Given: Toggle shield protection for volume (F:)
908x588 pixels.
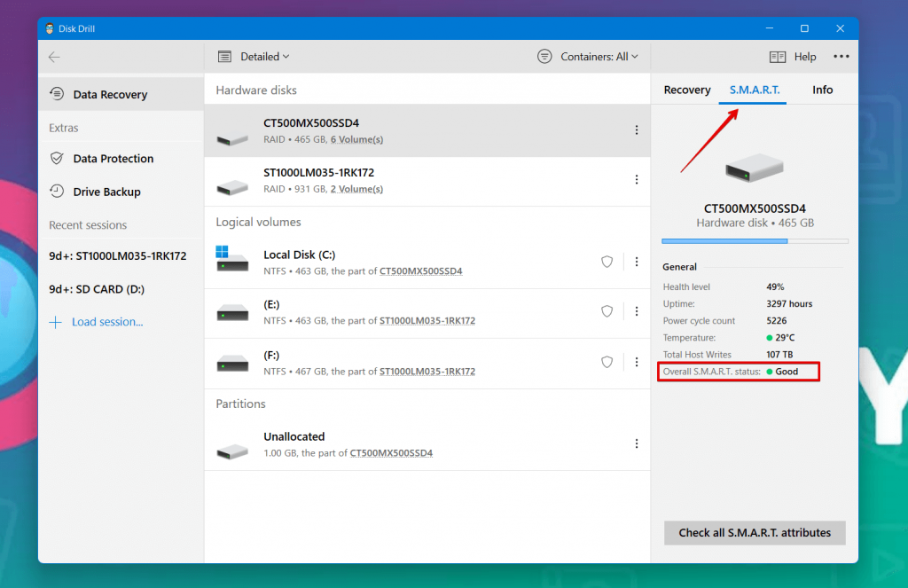Looking at the screenshot, I should [607, 362].
